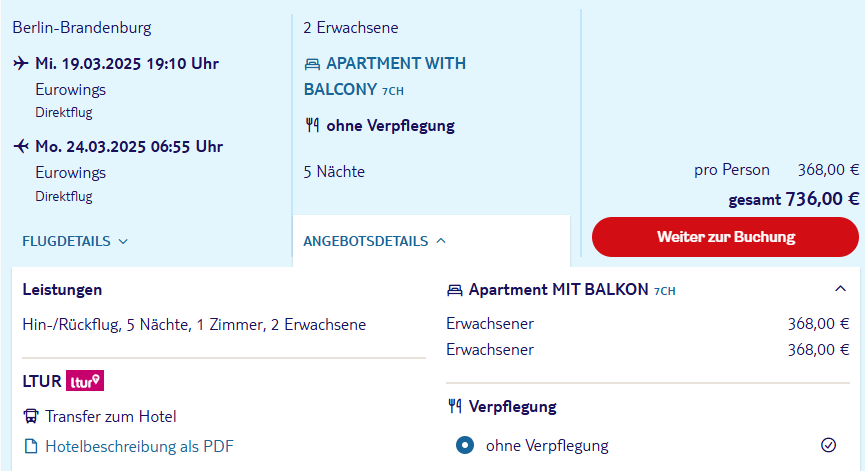Click the gesamt 736,00 € total price
The width and height of the screenshot is (865, 471).
794,199
